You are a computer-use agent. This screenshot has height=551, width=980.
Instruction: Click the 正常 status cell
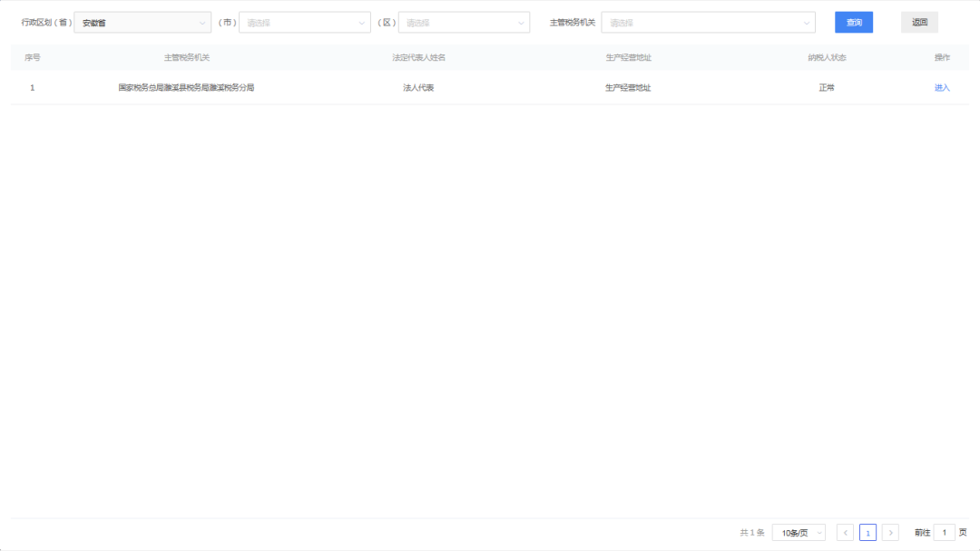[827, 87]
